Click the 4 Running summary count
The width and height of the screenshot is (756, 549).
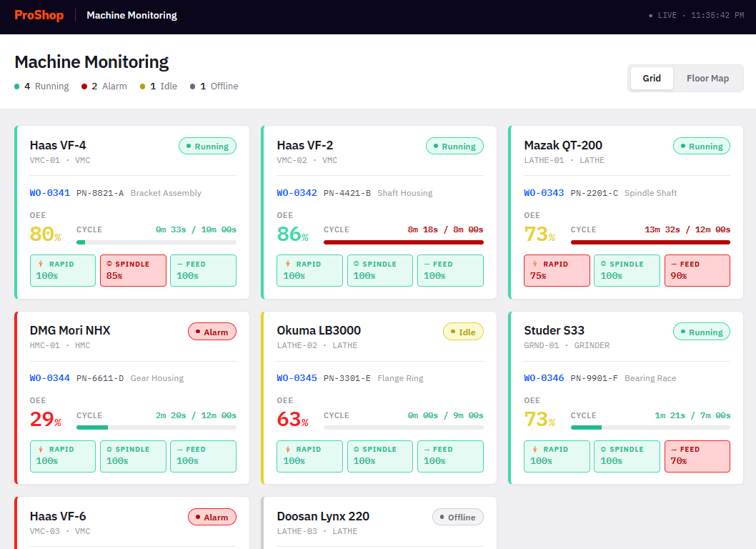pos(42,86)
